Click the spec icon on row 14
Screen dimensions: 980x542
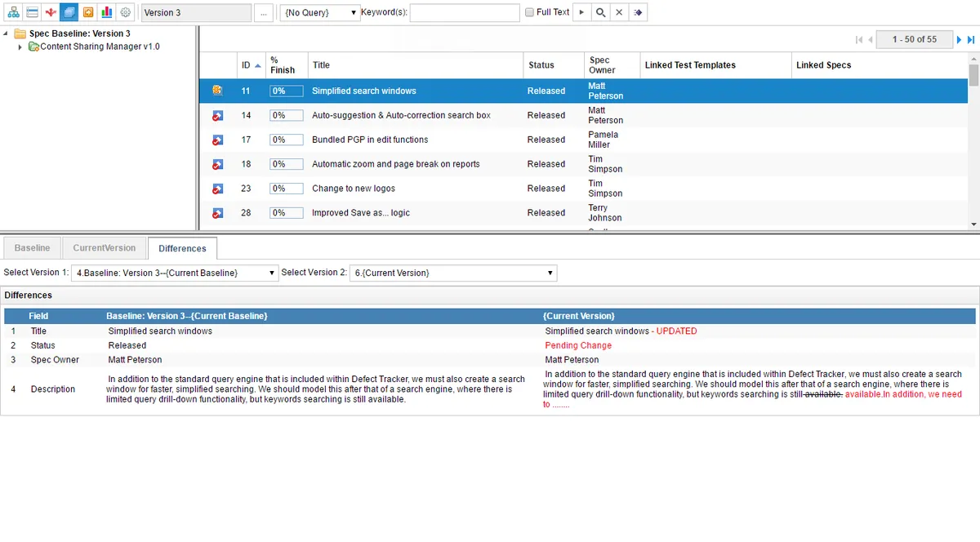(217, 116)
